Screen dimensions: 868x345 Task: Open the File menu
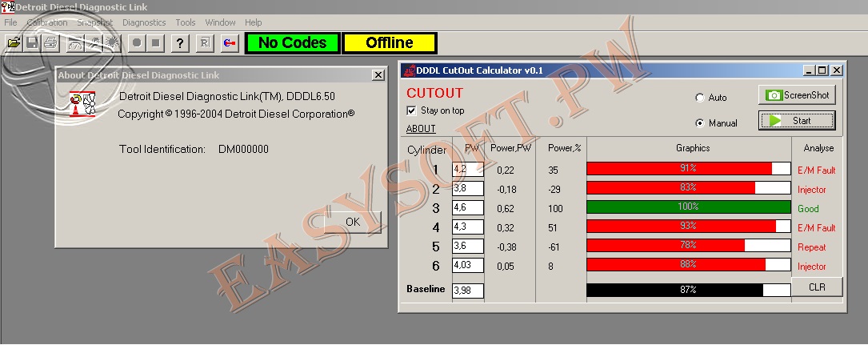click(x=10, y=22)
